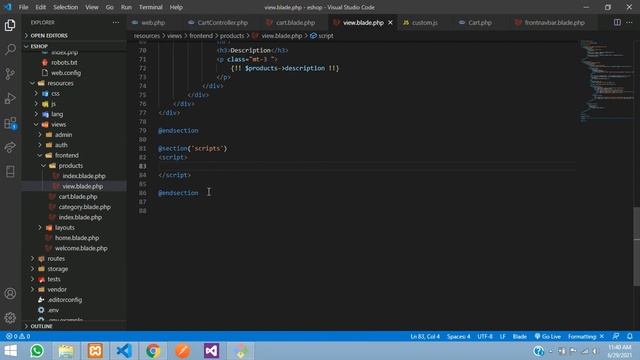Open web.config file in explorer
The height and width of the screenshot is (360, 640).
click(x=66, y=73)
